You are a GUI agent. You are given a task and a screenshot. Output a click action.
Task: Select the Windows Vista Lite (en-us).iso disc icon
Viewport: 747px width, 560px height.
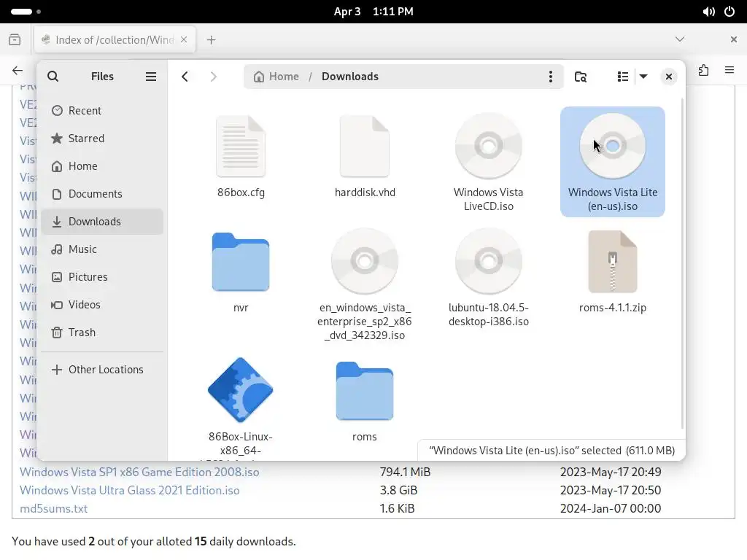613,146
